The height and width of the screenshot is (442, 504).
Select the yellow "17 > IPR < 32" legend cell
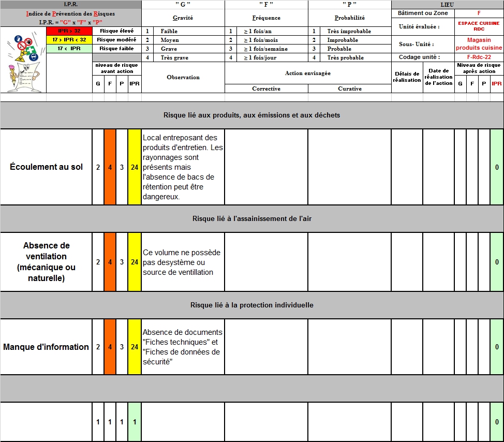[x=69, y=40]
